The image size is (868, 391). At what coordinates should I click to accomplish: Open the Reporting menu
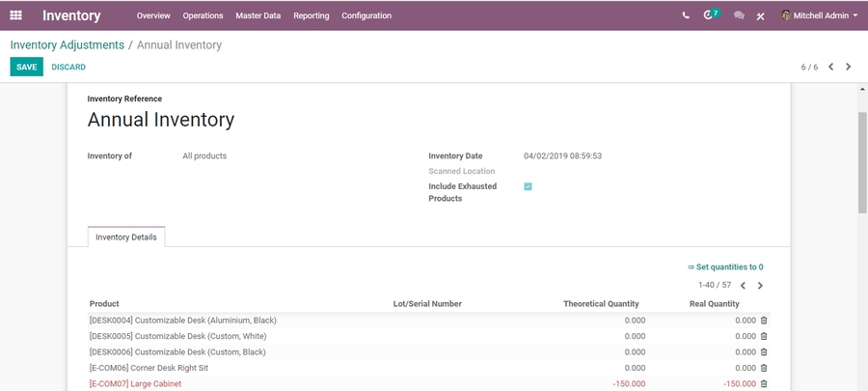click(x=311, y=15)
